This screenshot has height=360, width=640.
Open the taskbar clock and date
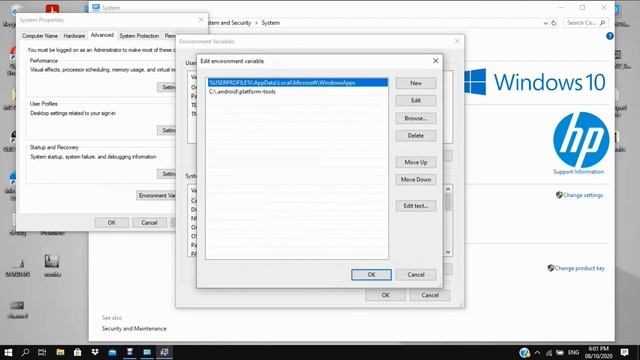coord(598,352)
